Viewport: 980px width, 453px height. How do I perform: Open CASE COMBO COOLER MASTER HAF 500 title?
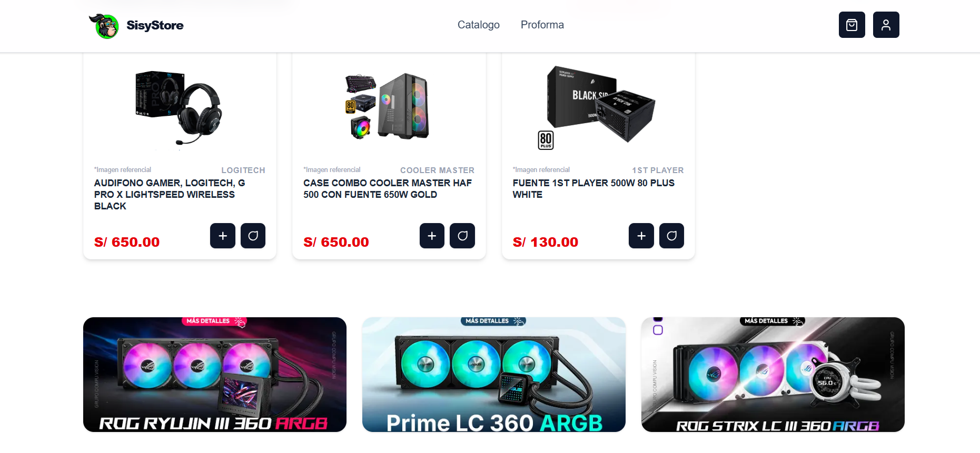tap(388, 188)
